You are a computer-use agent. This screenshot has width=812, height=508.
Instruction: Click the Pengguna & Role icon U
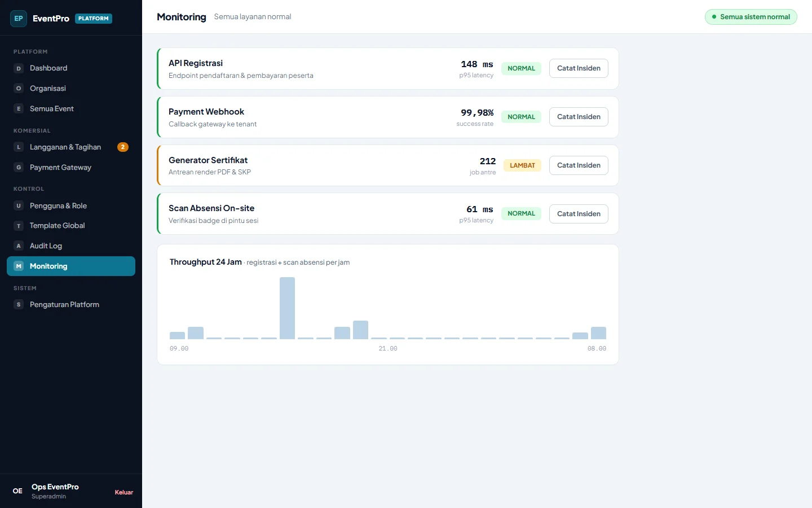(19, 206)
